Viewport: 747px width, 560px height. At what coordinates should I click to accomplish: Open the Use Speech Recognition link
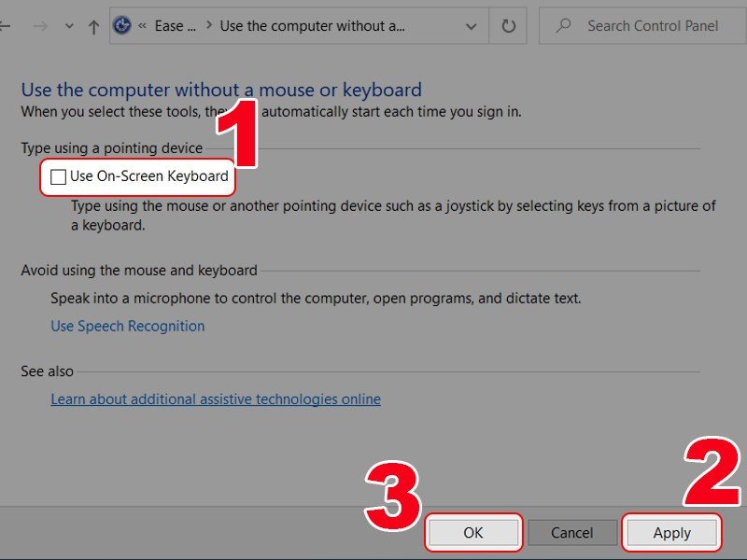tap(128, 326)
